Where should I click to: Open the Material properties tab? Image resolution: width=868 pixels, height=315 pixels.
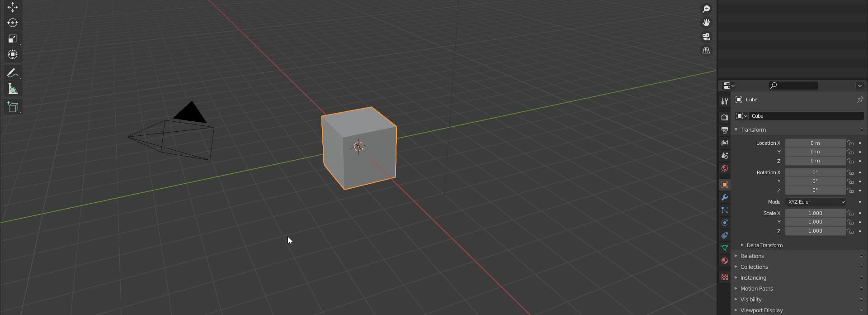(x=725, y=261)
